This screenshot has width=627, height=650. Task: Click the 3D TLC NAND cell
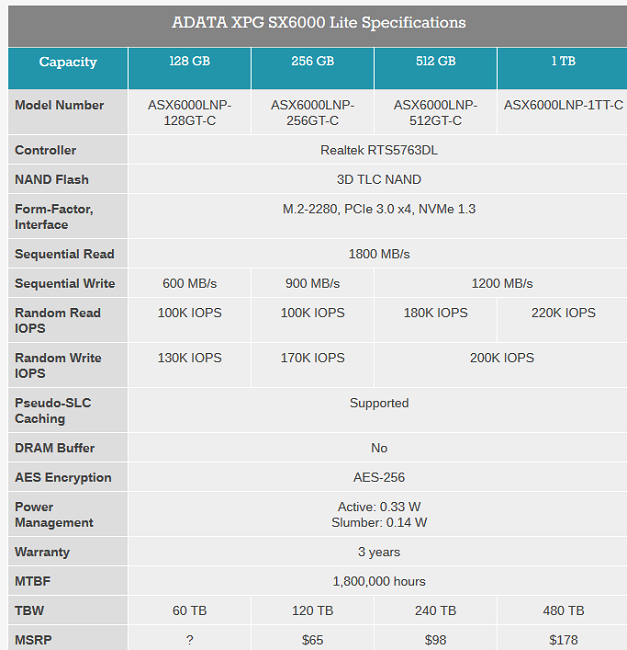379,180
